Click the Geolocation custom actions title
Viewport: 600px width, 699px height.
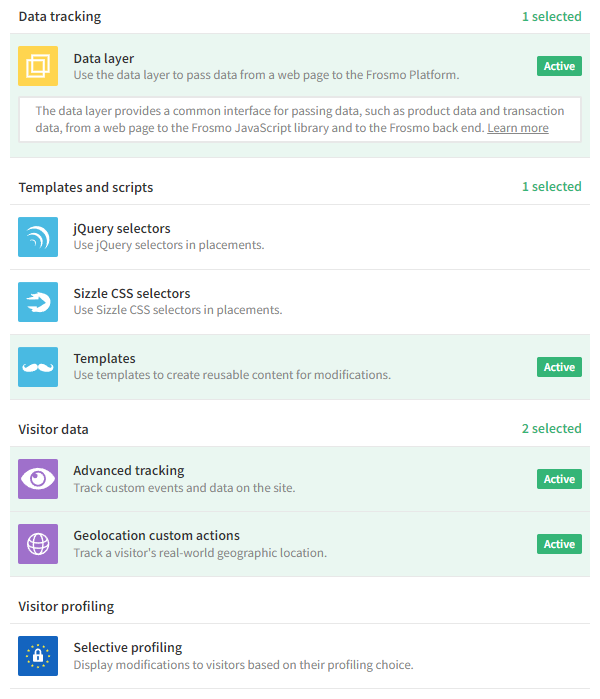point(156,535)
